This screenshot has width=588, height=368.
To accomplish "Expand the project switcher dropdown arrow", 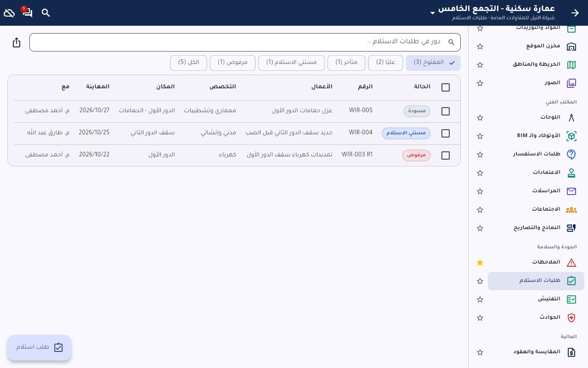I will pyautogui.click(x=432, y=13).
